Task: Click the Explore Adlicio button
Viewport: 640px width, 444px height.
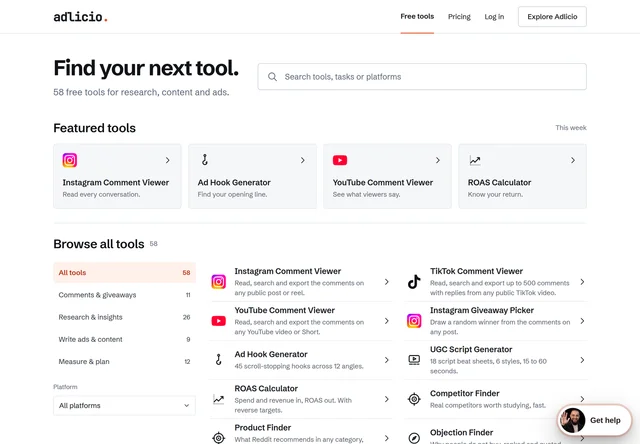Action: click(x=552, y=17)
